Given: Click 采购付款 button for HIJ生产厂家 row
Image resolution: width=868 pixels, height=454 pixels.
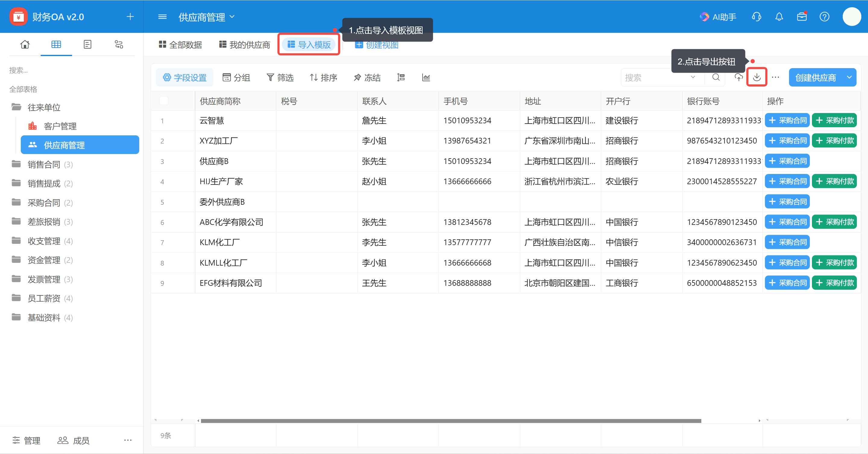Looking at the screenshot, I should point(834,181).
